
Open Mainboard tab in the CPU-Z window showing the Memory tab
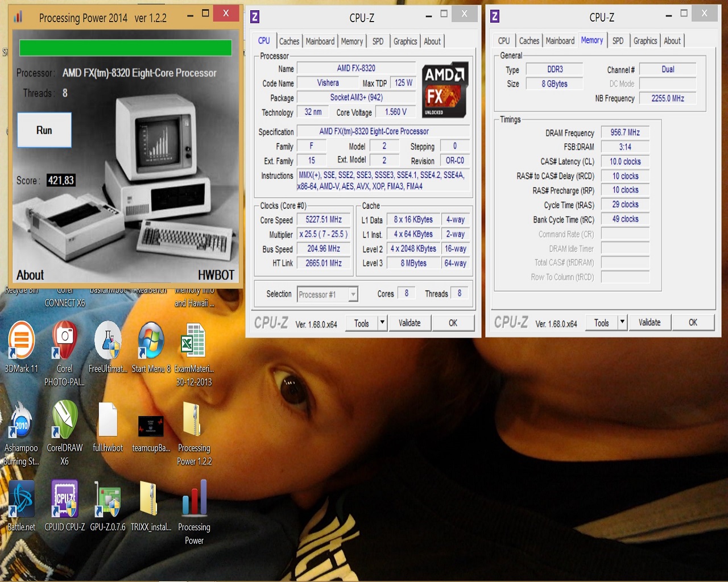(560, 41)
